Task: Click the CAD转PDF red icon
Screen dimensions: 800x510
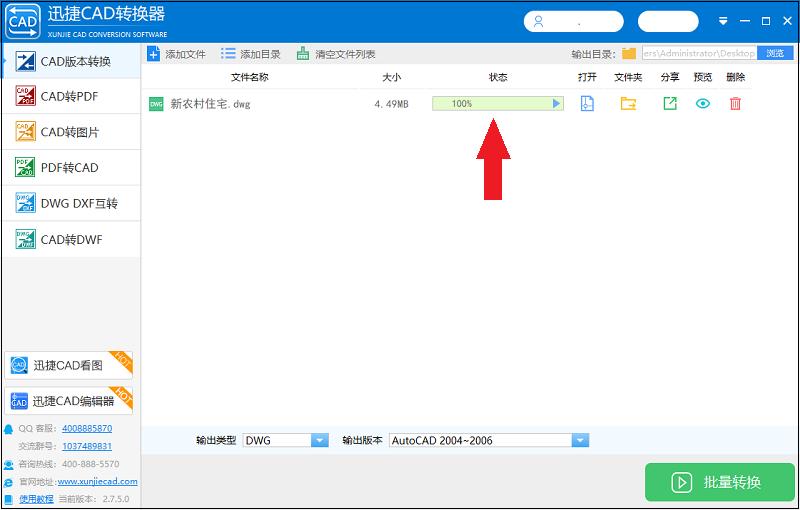Action: [x=26, y=96]
